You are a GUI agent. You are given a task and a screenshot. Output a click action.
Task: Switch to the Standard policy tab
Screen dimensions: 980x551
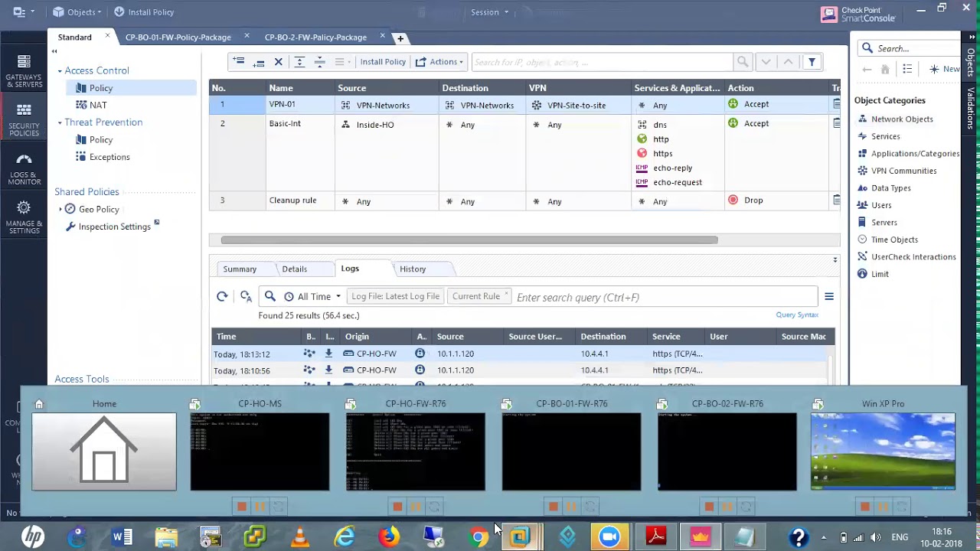tap(75, 37)
